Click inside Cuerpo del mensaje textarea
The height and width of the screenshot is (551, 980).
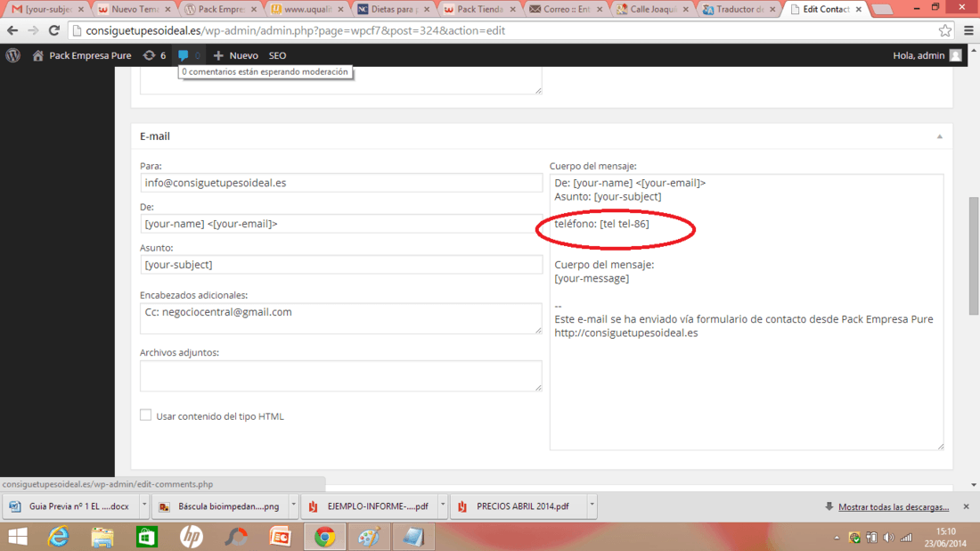click(747, 311)
